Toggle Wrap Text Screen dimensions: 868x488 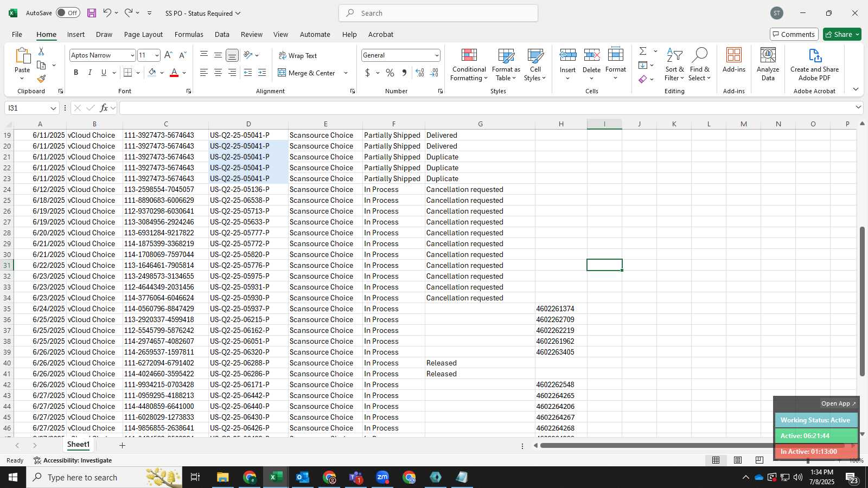point(297,55)
